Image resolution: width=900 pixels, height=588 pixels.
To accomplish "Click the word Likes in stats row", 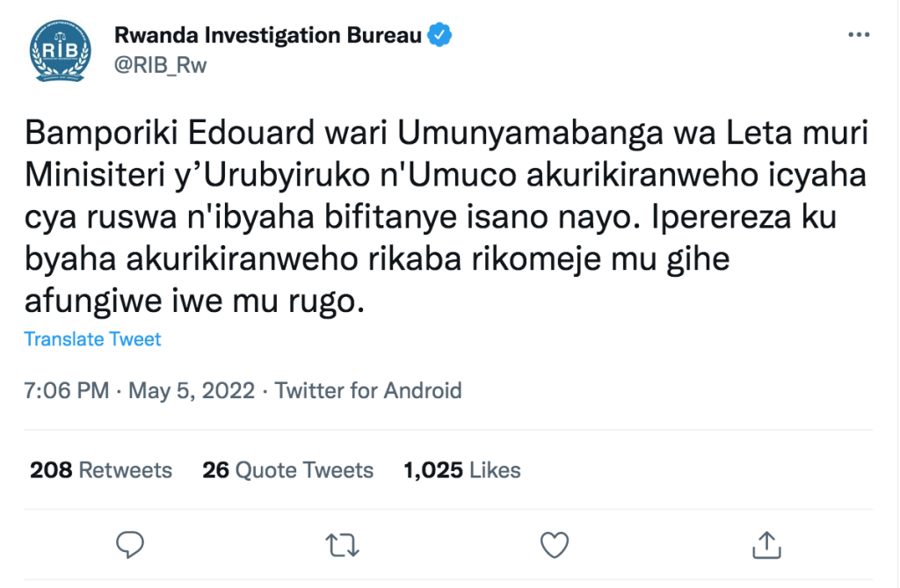I will tap(495, 469).
